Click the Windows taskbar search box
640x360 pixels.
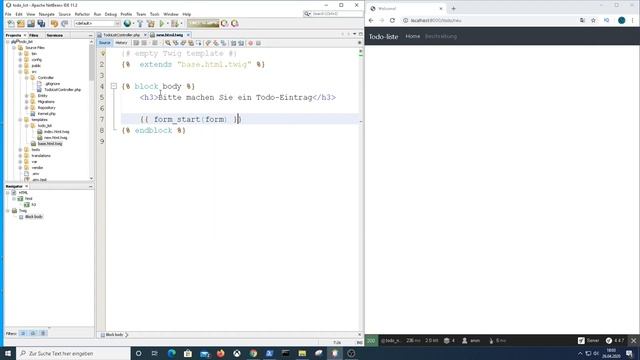tap(73, 353)
